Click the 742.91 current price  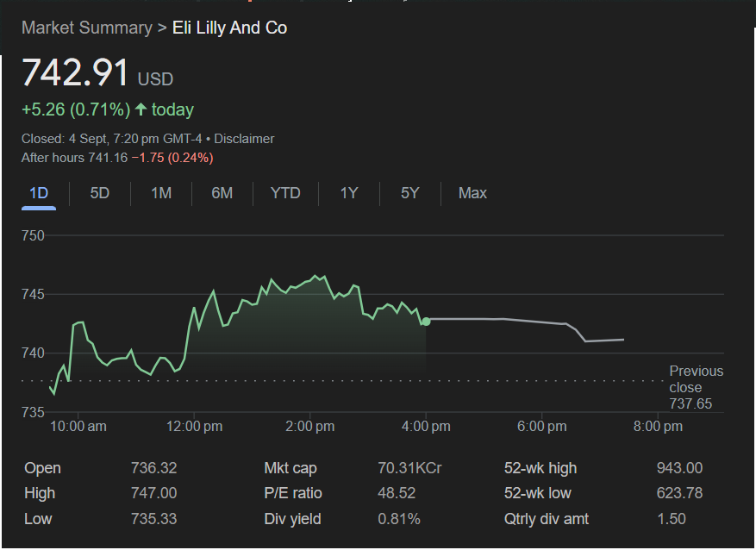(x=75, y=72)
